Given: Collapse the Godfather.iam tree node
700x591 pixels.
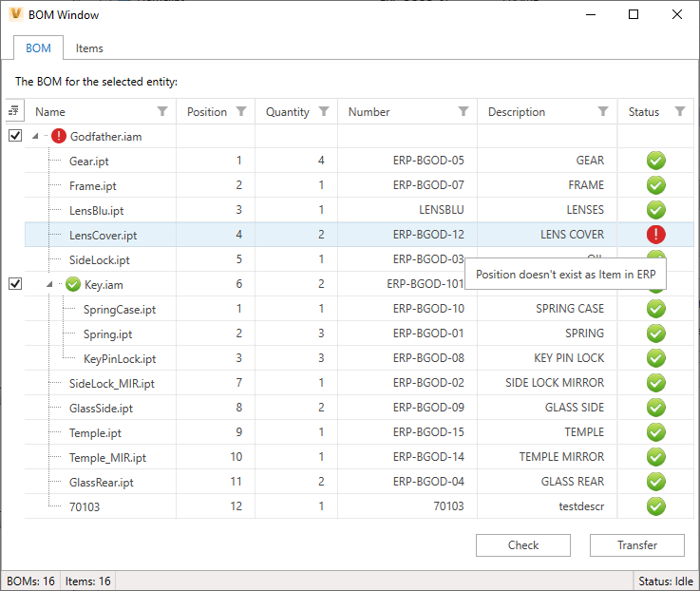Looking at the screenshot, I should coord(35,136).
